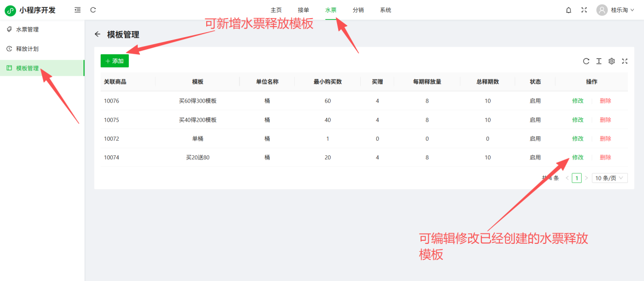Click 修改 for template 买60得300模板

tap(578, 101)
